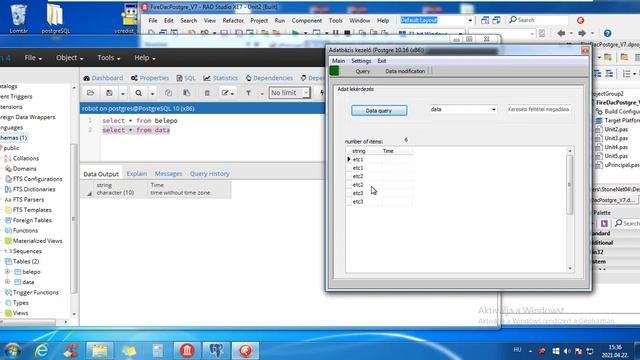The height and width of the screenshot is (360, 640).
Task: Switch to pgAdmin Dashboard tab
Action: tap(103, 78)
